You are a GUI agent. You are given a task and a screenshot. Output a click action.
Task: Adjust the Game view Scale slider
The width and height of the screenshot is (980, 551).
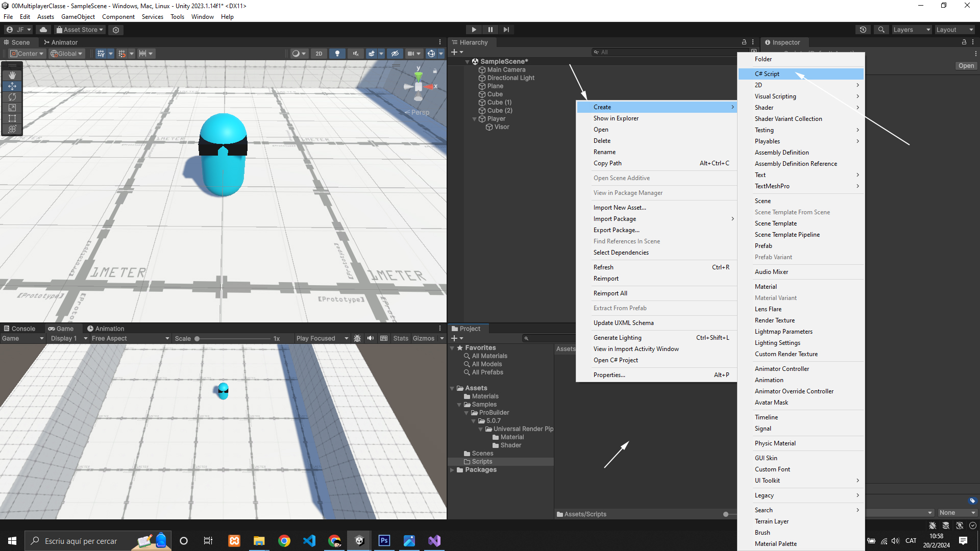[x=197, y=339]
